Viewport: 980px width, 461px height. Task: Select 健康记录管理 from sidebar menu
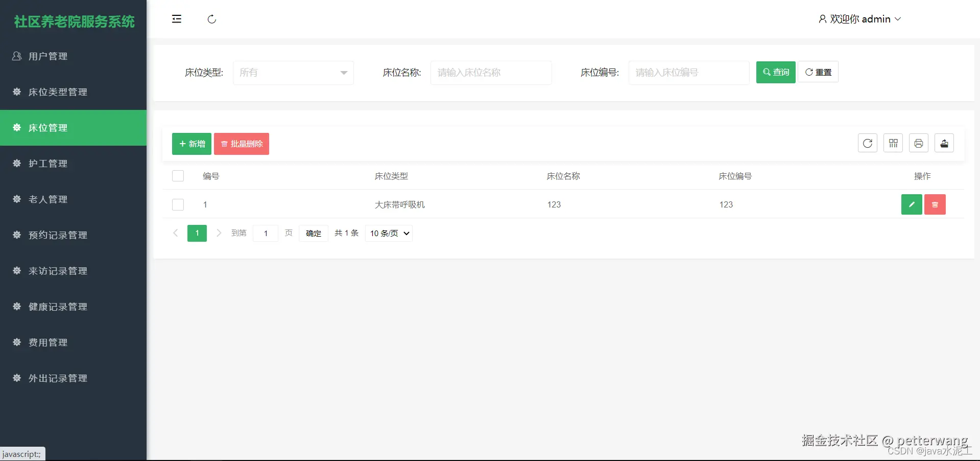tap(58, 307)
